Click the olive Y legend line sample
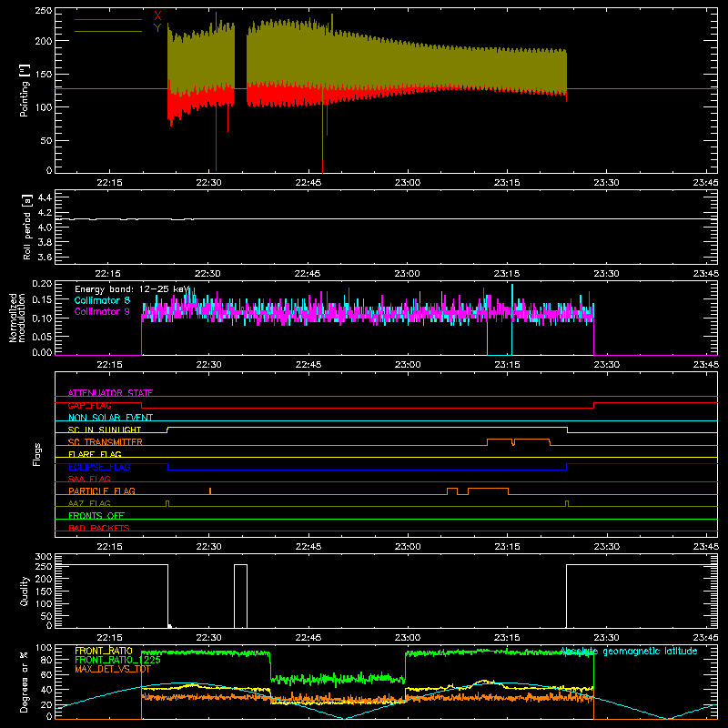 coord(108,32)
